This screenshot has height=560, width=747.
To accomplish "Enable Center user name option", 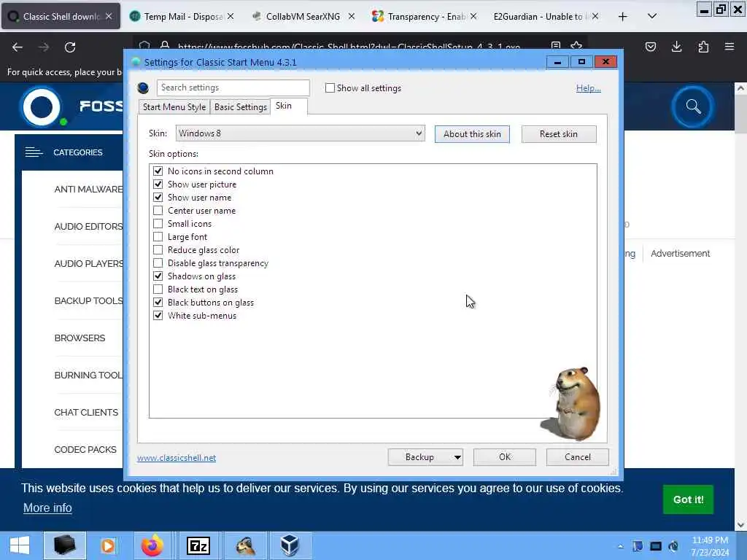I will tap(158, 211).
